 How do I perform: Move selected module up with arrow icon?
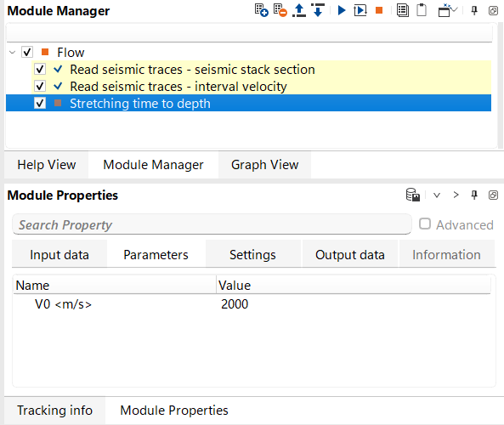299,10
